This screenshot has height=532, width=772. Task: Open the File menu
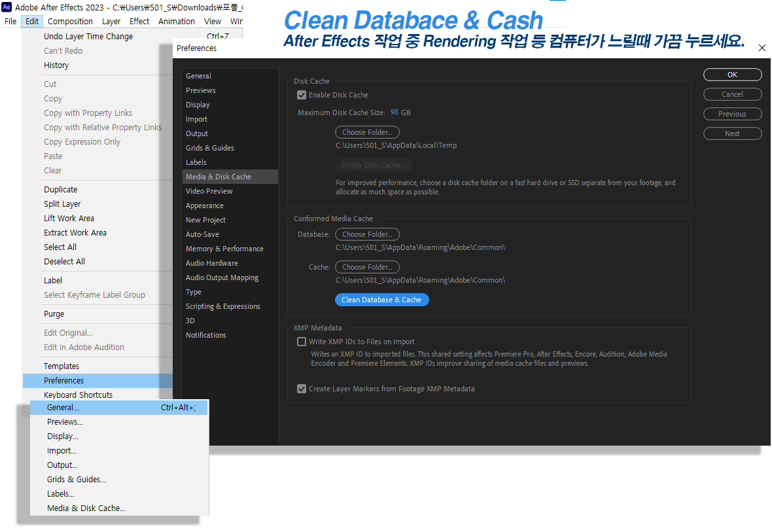[x=10, y=21]
